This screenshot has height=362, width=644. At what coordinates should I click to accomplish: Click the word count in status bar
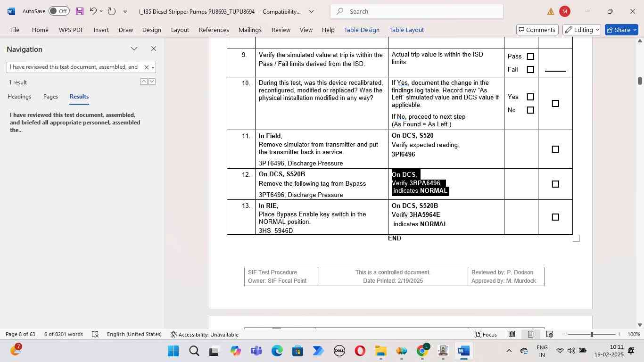pos(64,334)
